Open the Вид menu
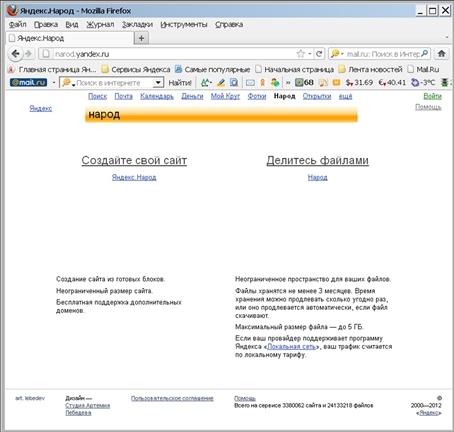454x432 pixels. [x=72, y=24]
